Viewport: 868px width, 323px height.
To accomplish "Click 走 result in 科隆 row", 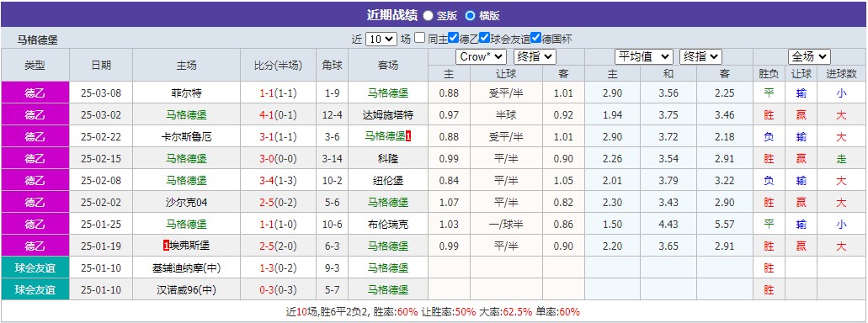I will coord(841,159).
